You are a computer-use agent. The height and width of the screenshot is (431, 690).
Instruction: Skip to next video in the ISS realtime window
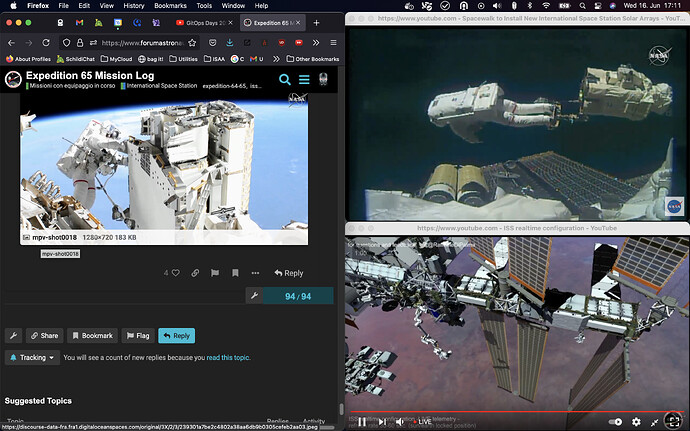(x=382, y=421)
